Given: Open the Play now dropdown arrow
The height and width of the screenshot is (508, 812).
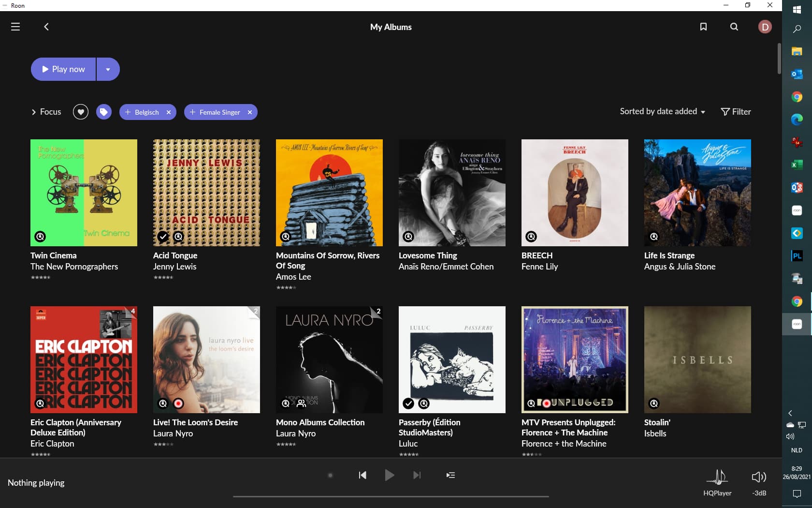Looking at the screenshot, I should (x=108, y=69).
